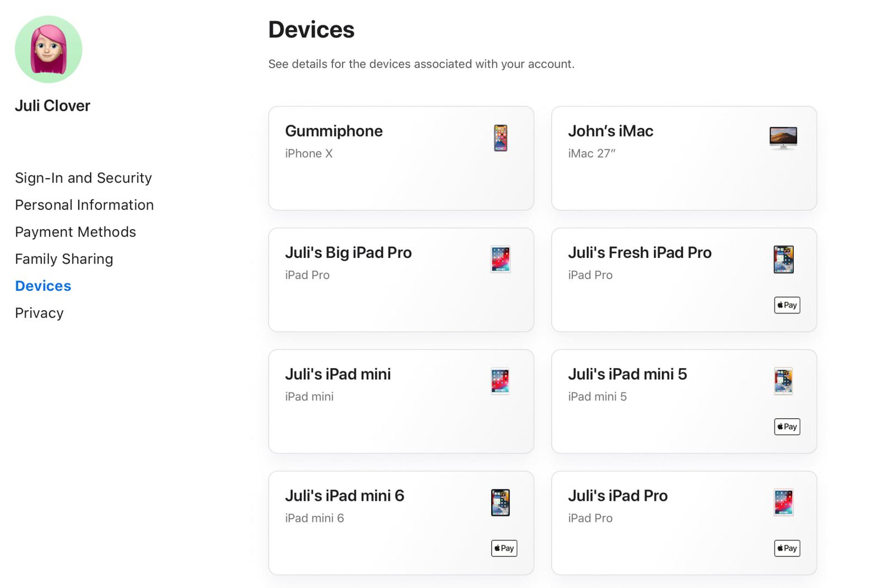Click the iPad icon on Juli's iPad mini 6
This screenshot has width=882, height=588.
tap(499, 502)
